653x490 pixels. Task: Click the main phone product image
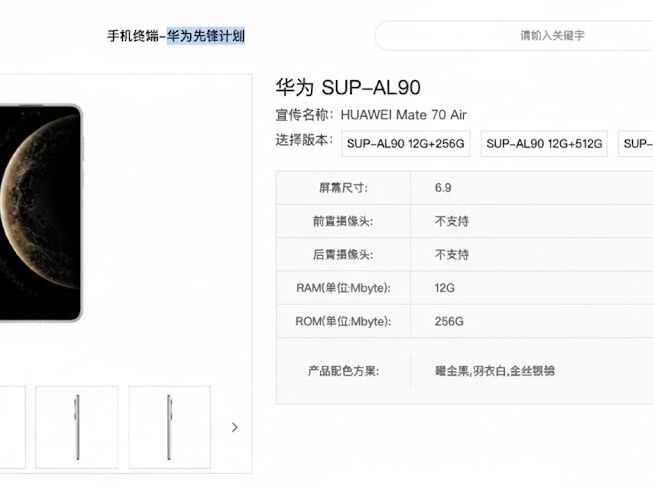click(40, 213)
